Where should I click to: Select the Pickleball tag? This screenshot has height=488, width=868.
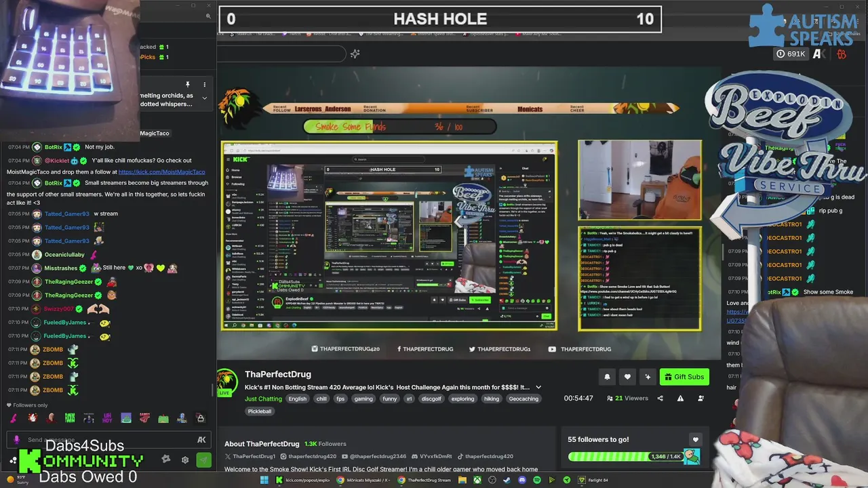pos(260,411)
